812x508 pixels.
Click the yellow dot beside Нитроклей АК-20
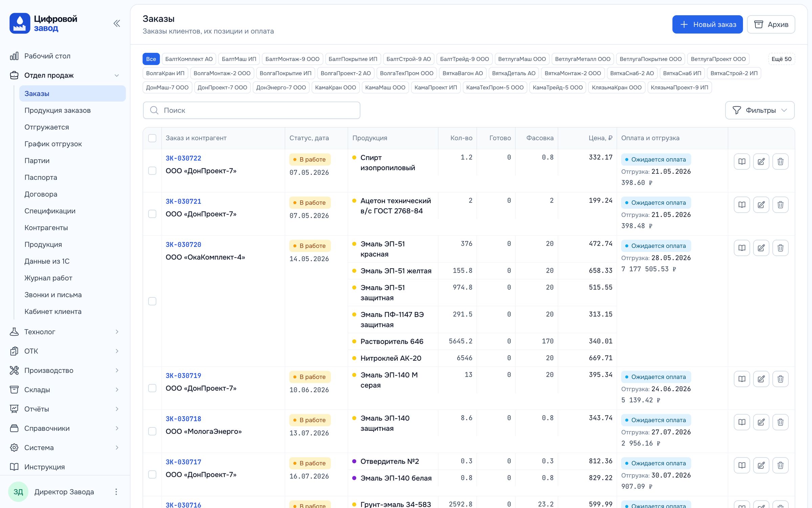coord(354,358)
